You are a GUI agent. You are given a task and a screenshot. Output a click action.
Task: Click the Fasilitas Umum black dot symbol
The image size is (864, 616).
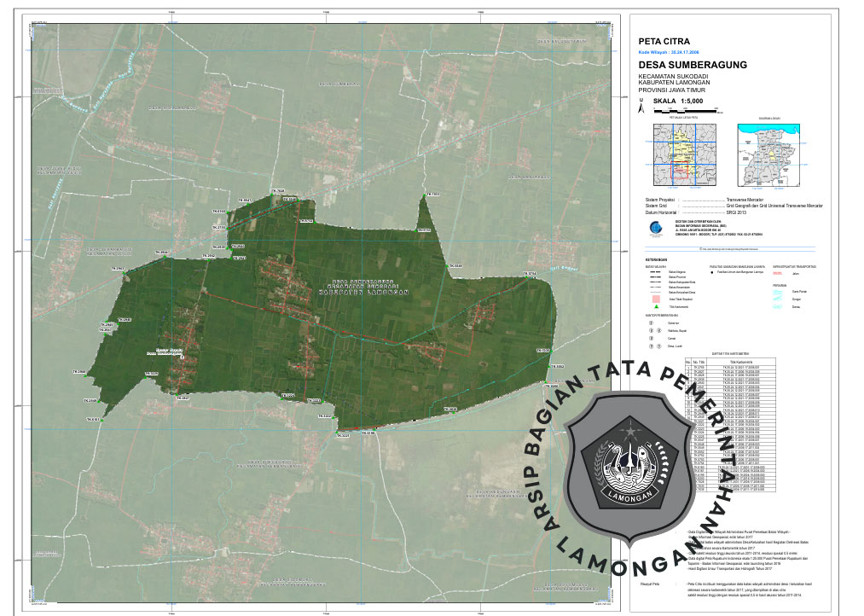pos(711,273)
